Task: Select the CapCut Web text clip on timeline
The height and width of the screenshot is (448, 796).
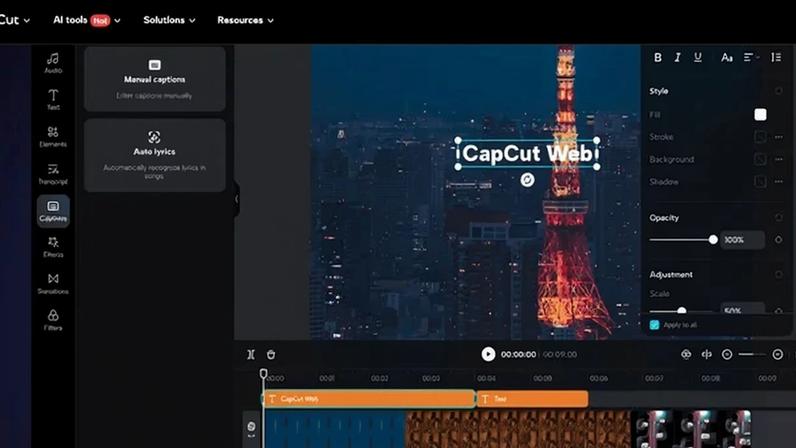Action: [369, 399]
